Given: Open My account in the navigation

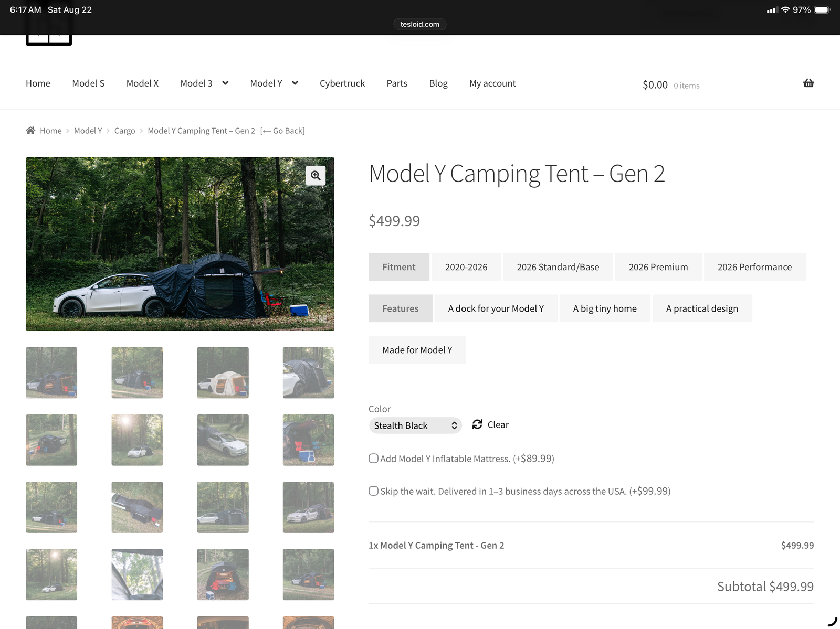Looking at the screenshot, I should click(x=492, y=83).
